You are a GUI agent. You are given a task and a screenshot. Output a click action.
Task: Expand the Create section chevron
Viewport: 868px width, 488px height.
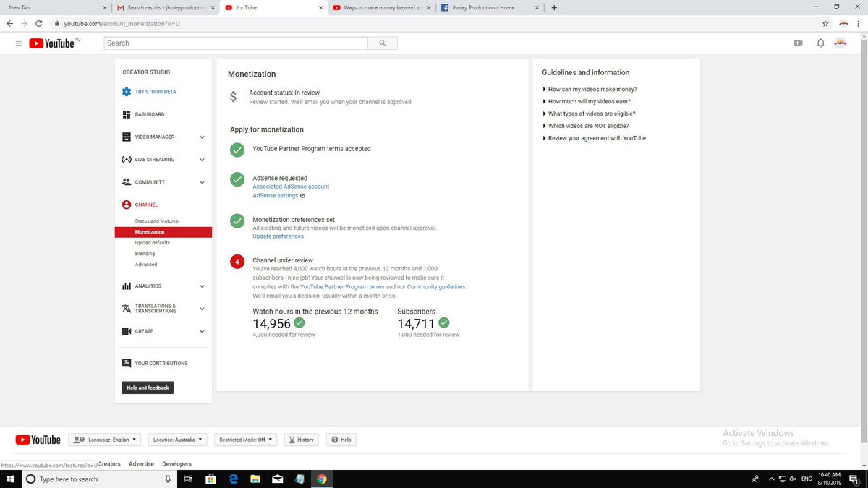click(x=202, y=331)
